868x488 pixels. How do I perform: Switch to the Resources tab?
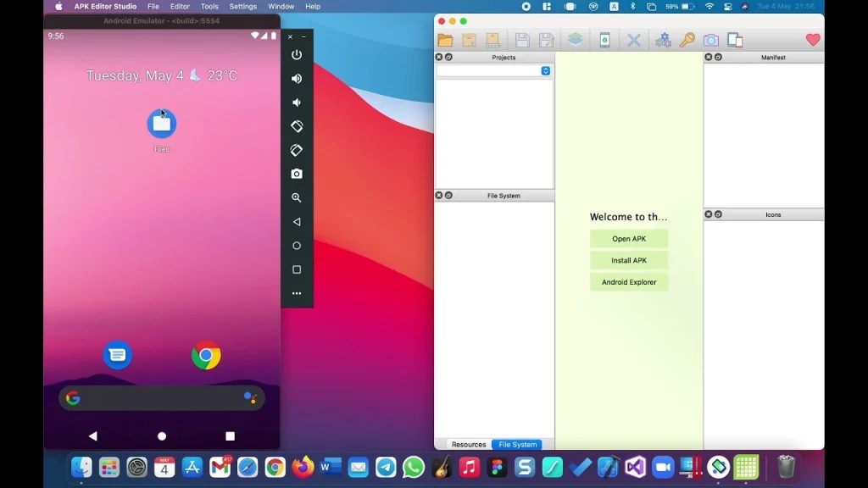pos(469,444)
